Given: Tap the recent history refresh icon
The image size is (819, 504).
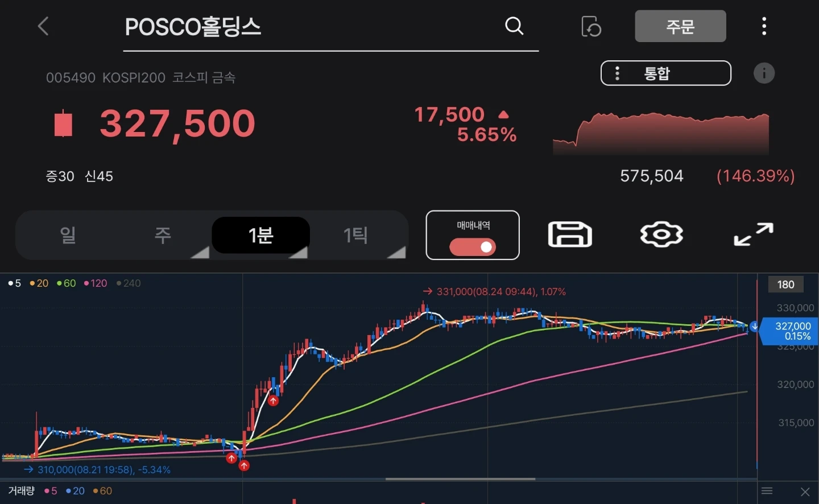Looking at the screenshot, I should coord(591,27).
